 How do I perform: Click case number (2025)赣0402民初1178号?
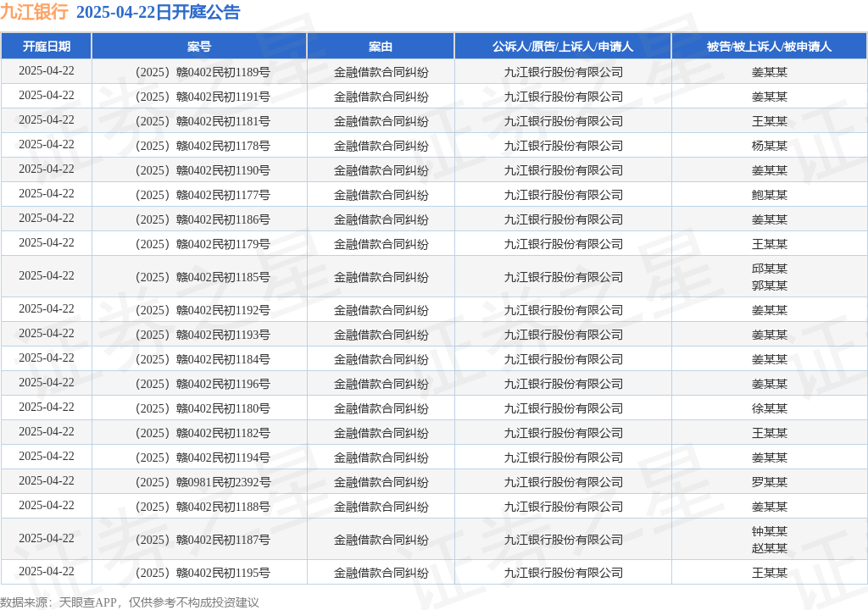point(203,146)
